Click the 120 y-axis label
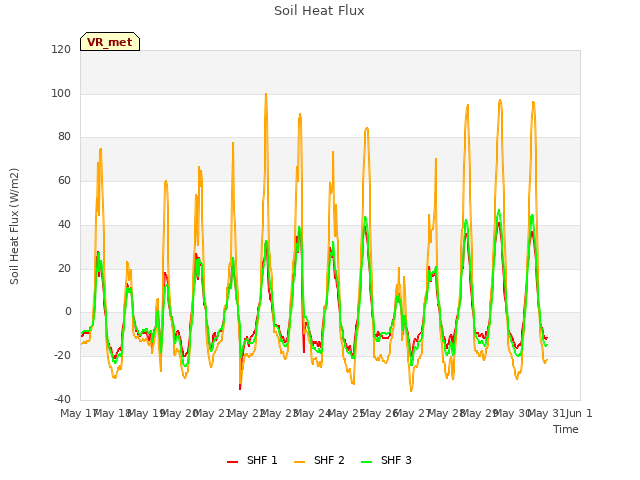The image size is (640, 480). 61,49
